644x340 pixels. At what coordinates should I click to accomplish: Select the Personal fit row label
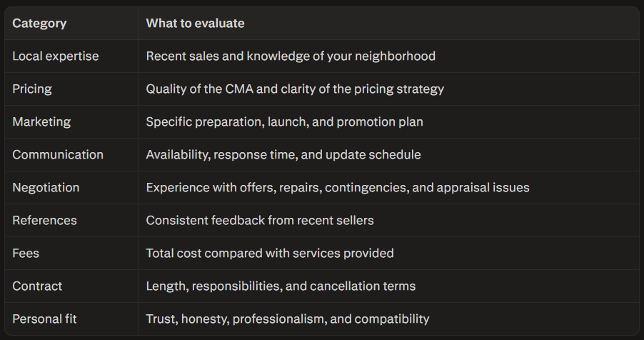(x=44, y=319)
